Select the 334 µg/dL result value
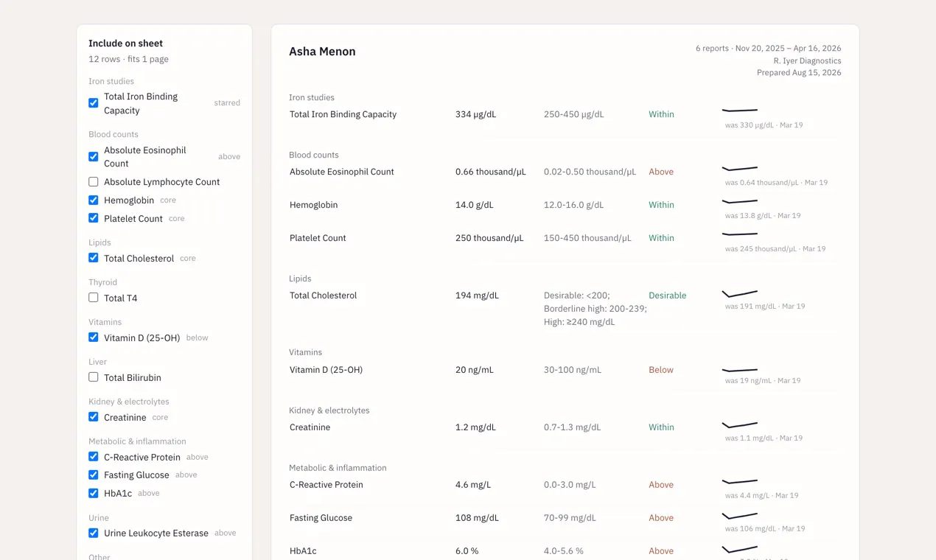The width and height of the screenshot is (936, 560). coord(475,115)
